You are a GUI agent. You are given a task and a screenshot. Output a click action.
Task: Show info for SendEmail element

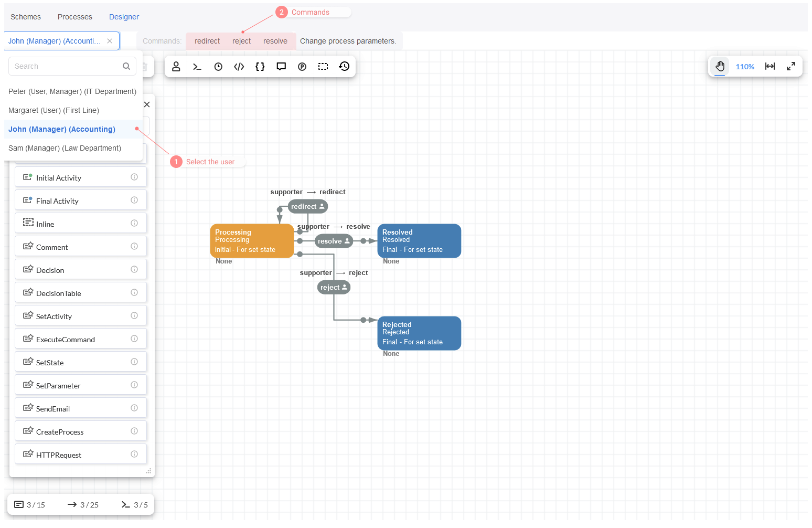point(134,408)
